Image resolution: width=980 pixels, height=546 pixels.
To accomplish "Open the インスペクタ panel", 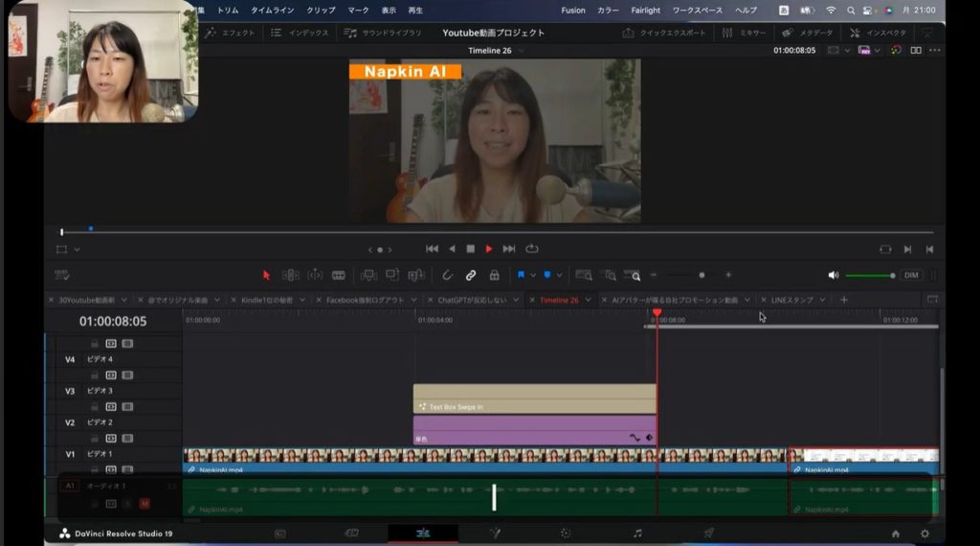I will (879, 33).
